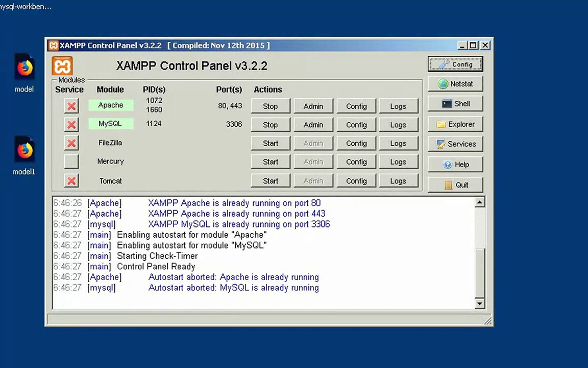The height and width of the screenshot is (368, 588).
Task: Open Apache Logs menu
Action: (x=399, y=106)
